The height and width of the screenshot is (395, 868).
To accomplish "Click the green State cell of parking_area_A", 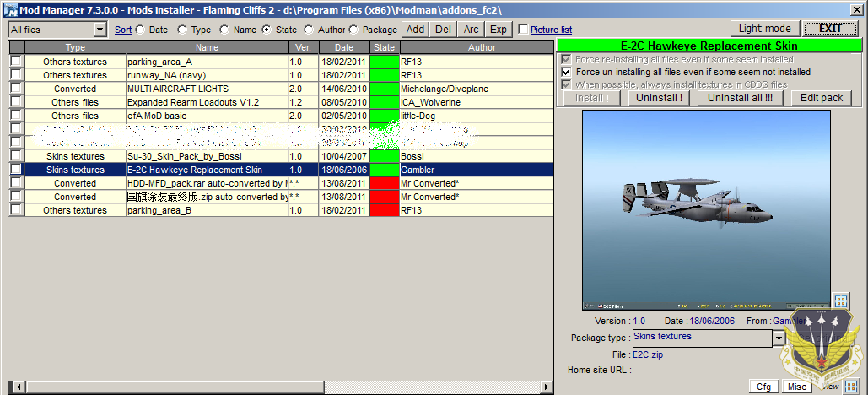I will (384, 62).
